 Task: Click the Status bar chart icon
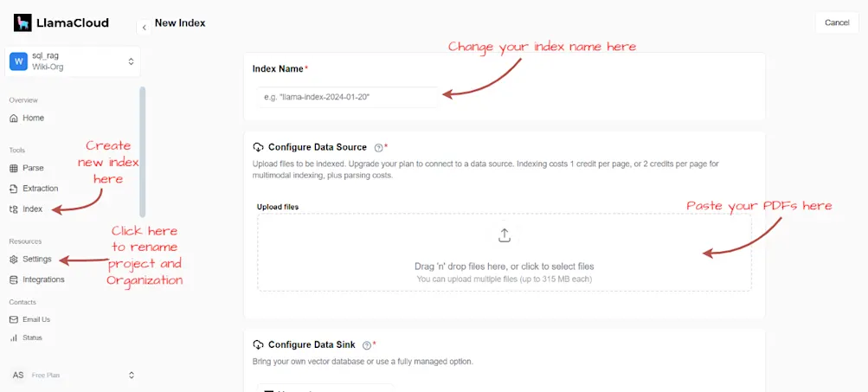click(x=14, y=337)
